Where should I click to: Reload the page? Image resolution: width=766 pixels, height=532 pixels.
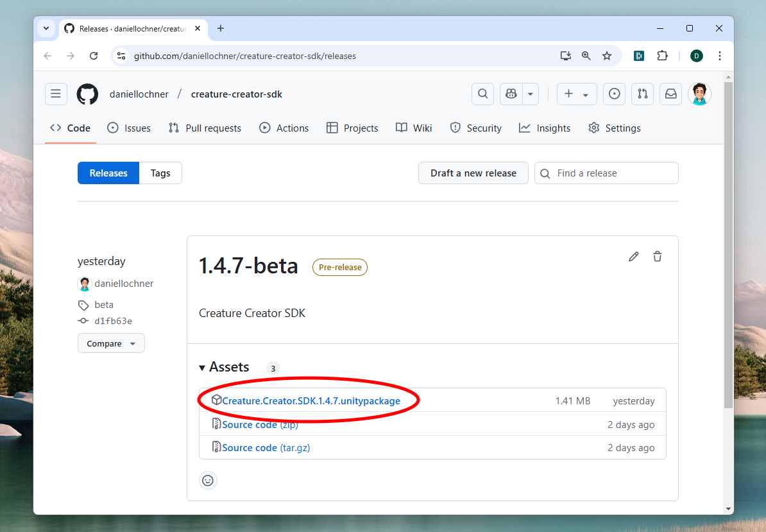(94, 56)
